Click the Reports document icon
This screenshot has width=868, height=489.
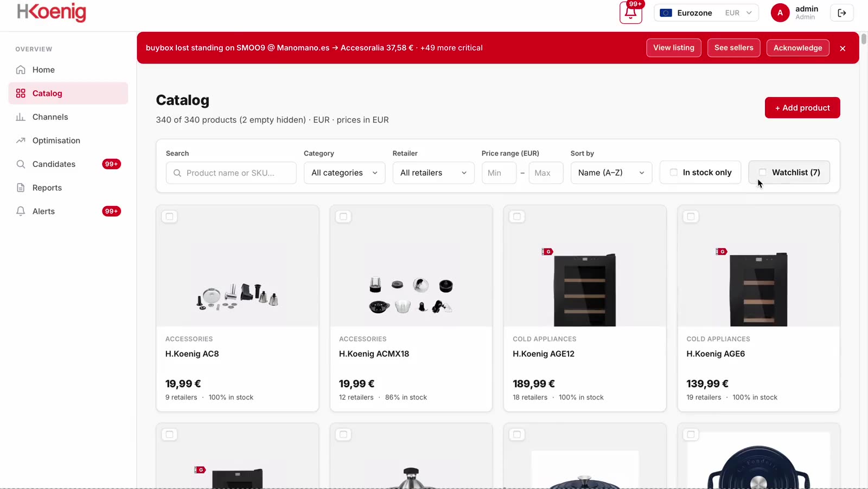pyautogui.click(x=21, y=188)
